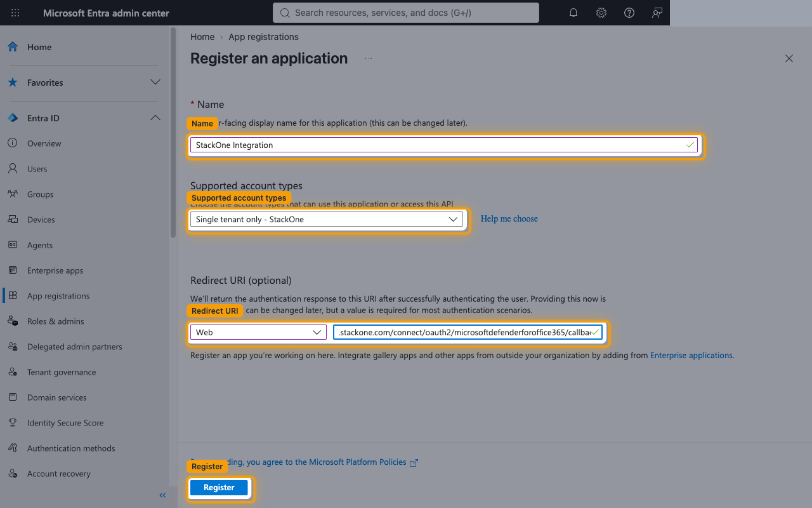Image resolution: width=812 pixels, height=508 pixels.
Task: Click the Groups icon in the sidebar
Action: tap(13, 194)
